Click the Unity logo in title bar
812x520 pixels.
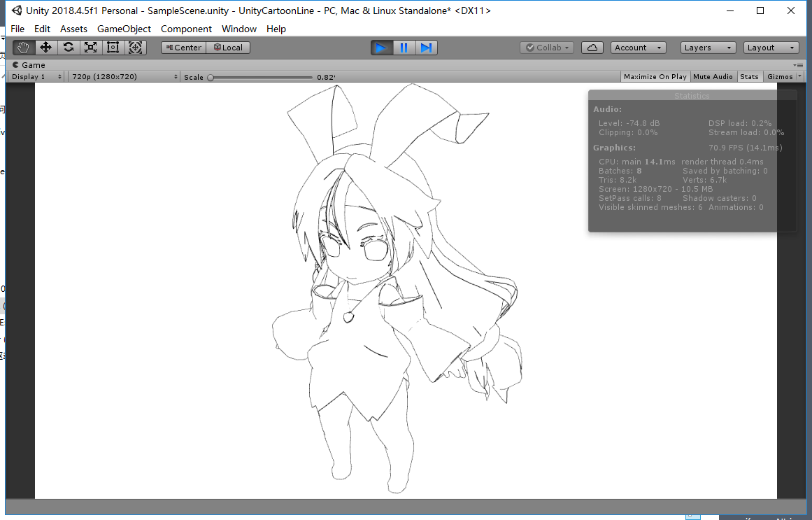(17, 10)
